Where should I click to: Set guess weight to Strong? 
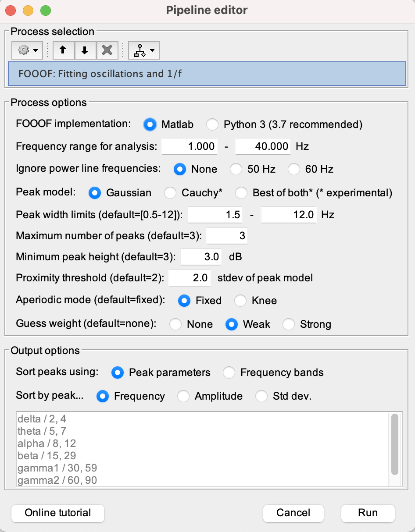point(288,324)
